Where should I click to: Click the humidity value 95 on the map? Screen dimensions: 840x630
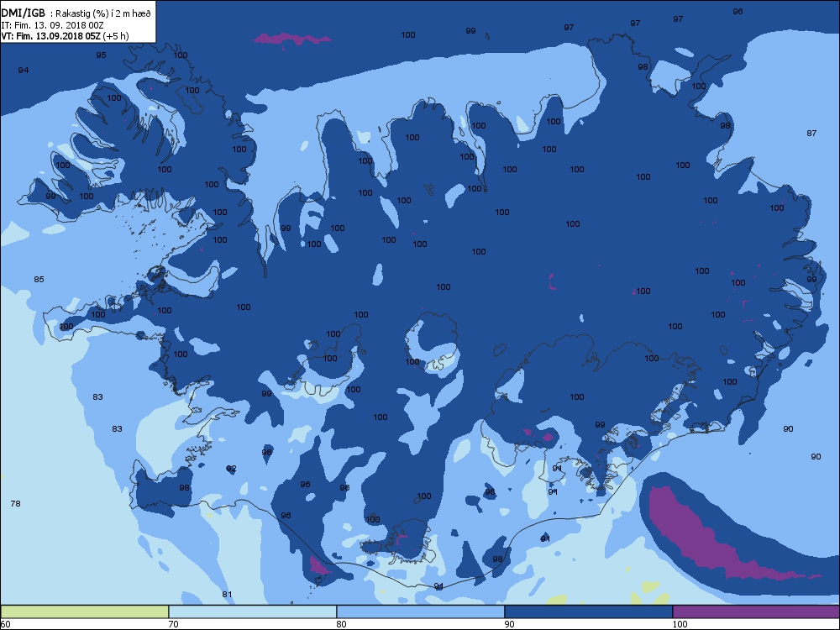click(101, 55)
